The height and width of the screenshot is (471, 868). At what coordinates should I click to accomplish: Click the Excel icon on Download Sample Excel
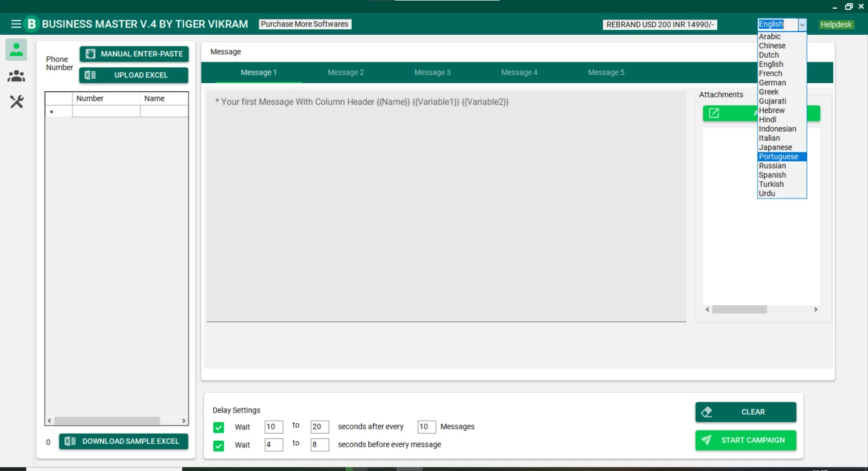[70, 441]
